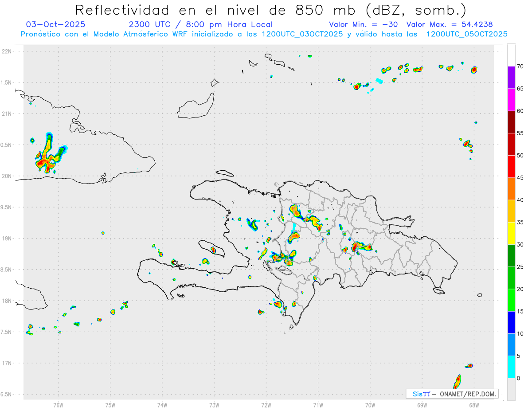This screenshot has height=411, width=532.
Task: Select the colorbar scale value '10'
Action: coord(520,333)
